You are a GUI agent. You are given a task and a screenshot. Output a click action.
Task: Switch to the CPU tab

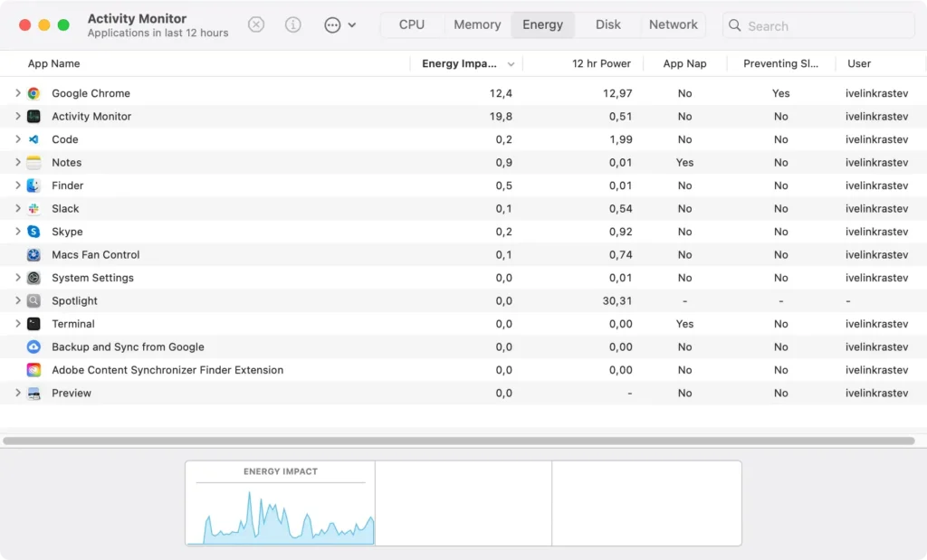(412, 24)
